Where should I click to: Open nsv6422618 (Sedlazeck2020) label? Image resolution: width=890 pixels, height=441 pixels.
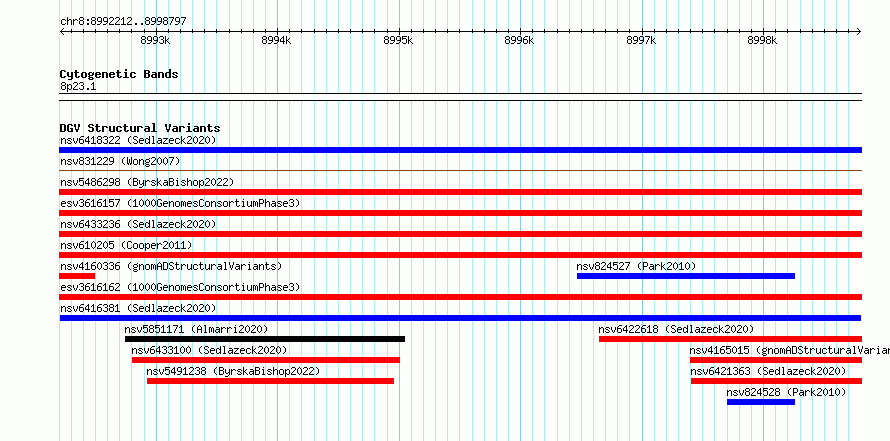point(676,329)
